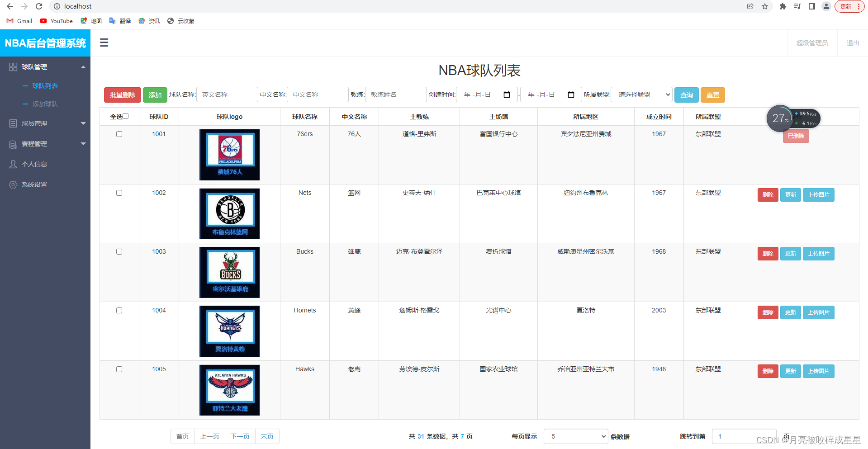Open 超级管理员 account menu
This screenshot has height=449, width=868.
click(x=812, y=43)
